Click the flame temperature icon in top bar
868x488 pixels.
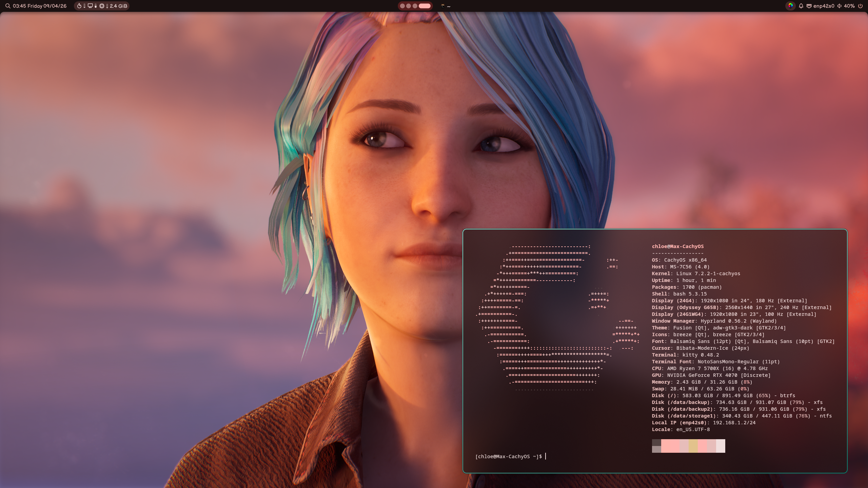[x=79, y=6]
